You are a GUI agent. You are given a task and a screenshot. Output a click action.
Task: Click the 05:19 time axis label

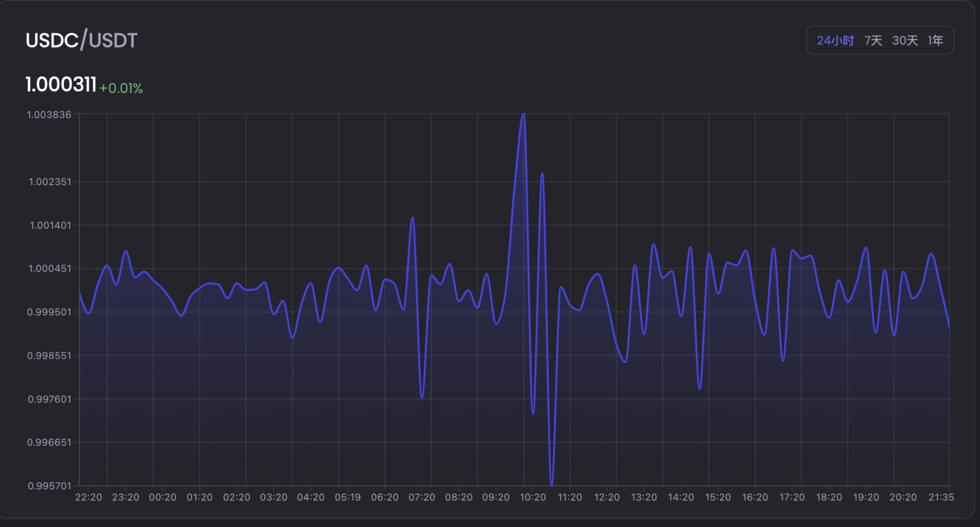tap(347, 498)
